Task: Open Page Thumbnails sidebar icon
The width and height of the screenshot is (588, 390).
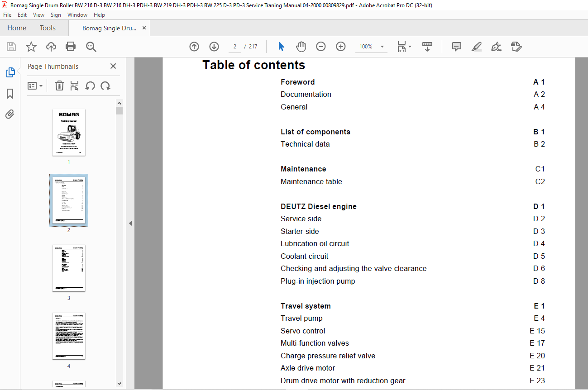Action: [x=10, y=72]
